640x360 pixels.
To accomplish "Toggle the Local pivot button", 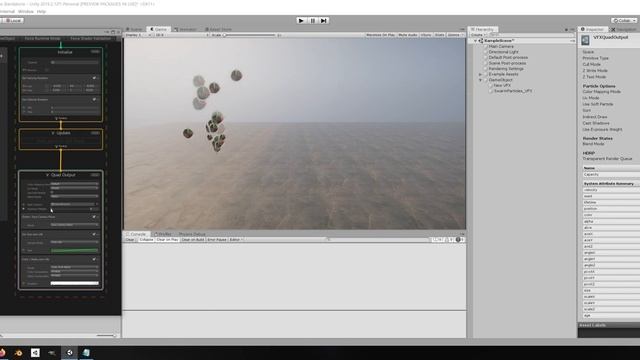I will pos(12,20).
